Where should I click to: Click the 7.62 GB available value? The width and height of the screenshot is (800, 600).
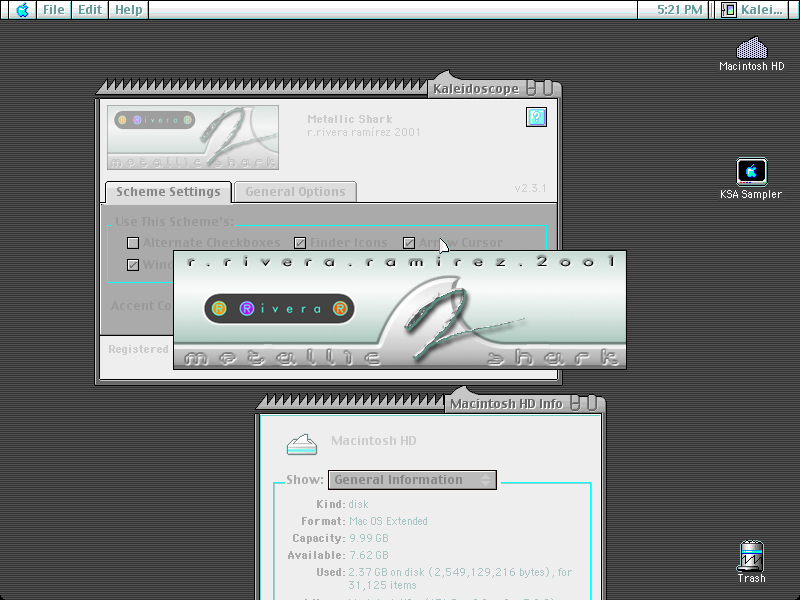(368, 555)
